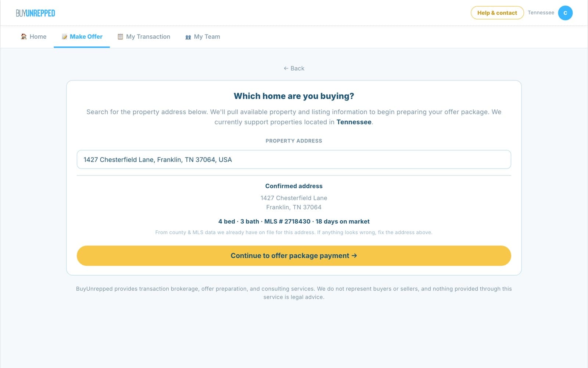Click the property address input field
Image resolution: width=588 pixels, height=368 pixels.
294,159
